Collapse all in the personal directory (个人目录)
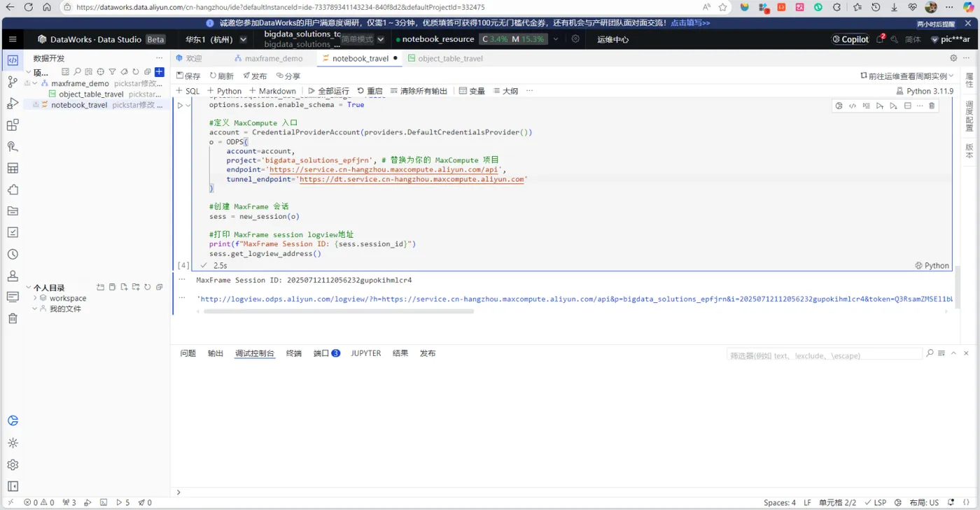Image resolution: width=980 pixels, height=510 pixels. point(159,288)
